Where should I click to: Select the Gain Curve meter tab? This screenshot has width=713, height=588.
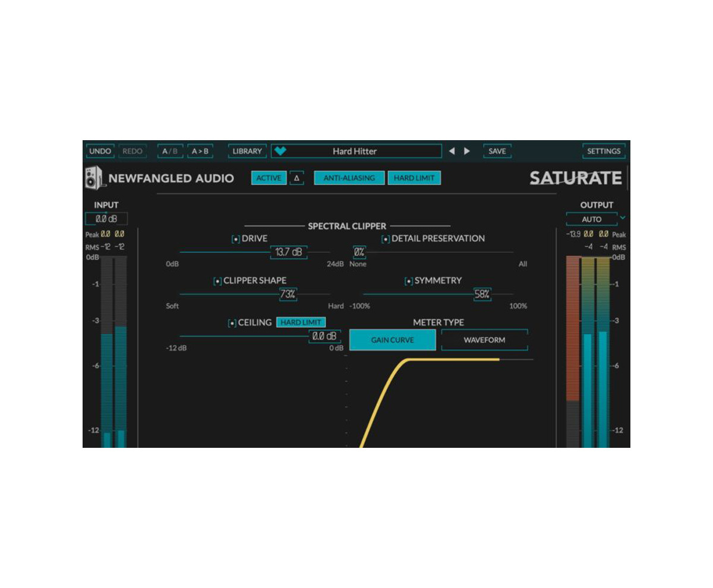392,340
